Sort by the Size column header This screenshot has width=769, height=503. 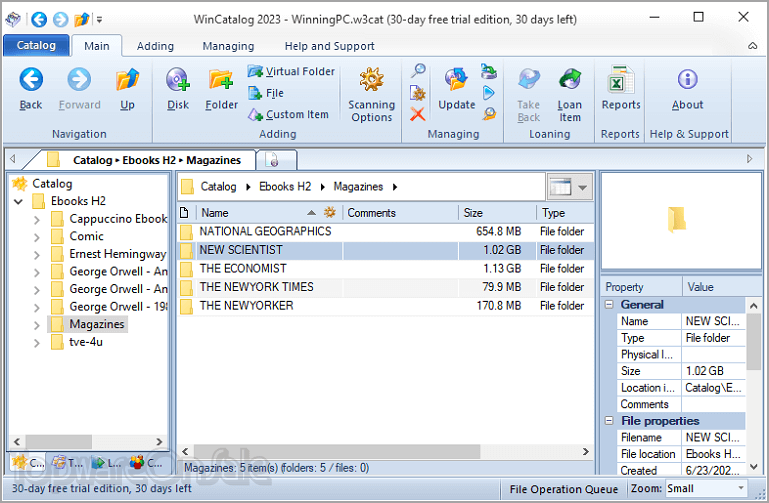click(497, 213)
